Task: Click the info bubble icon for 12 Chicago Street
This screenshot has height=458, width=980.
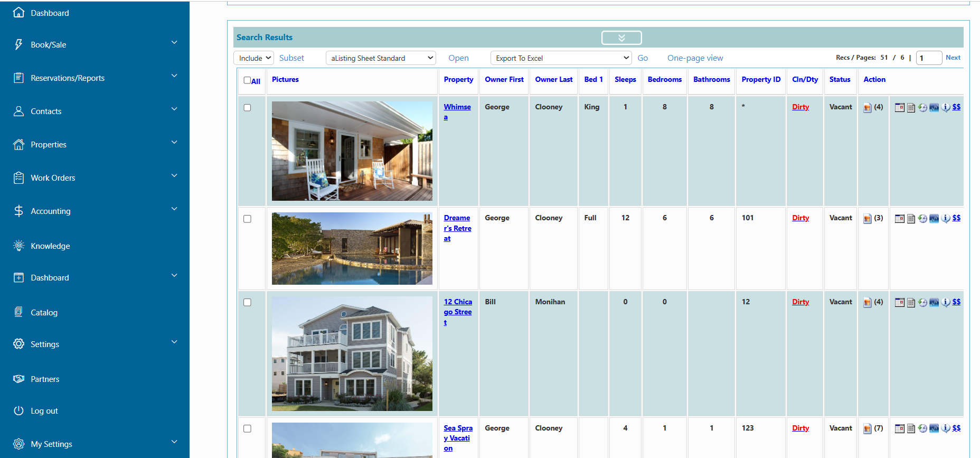Action: [946, 303]
